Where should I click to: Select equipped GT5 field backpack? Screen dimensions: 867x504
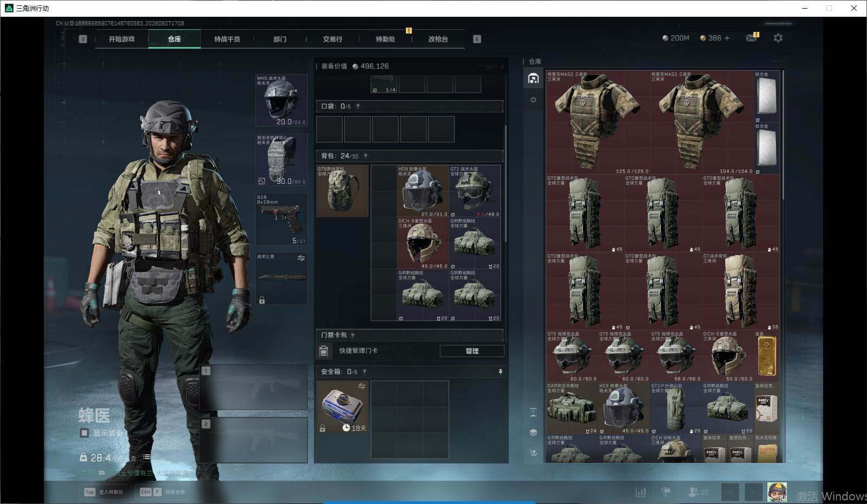[342, 191]
